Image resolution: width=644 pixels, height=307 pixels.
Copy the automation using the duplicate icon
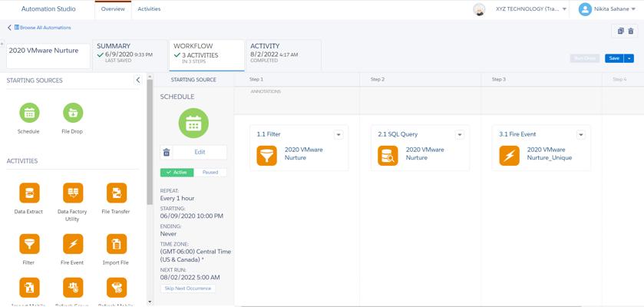pyautogui.click(x=621, y=31)
